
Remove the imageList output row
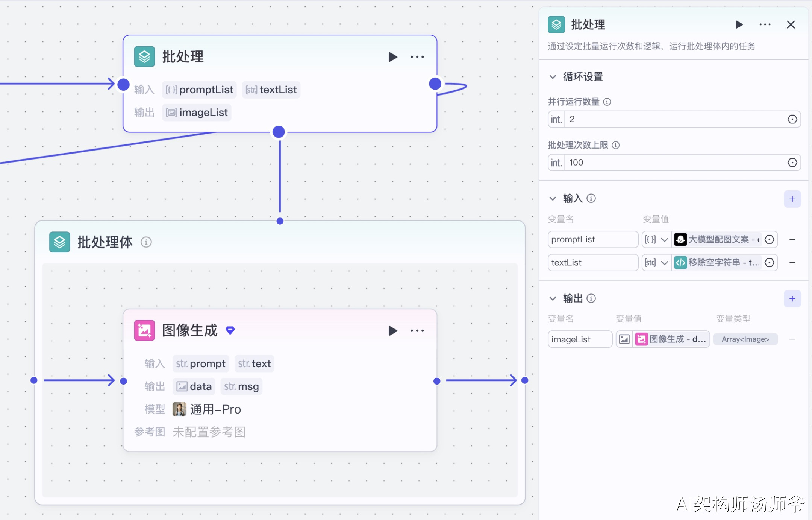(792, 339)
